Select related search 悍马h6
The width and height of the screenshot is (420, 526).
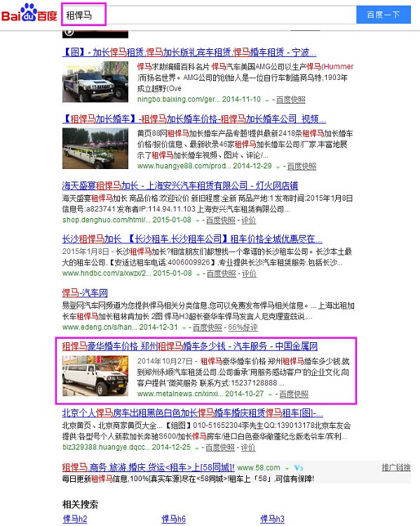(x=173, y=519)
